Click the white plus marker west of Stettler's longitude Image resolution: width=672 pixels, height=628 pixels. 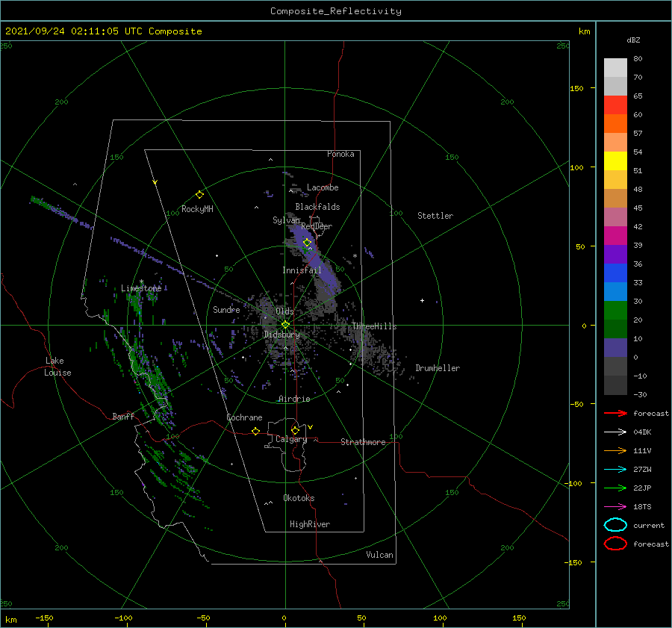[x=422, y=300]
